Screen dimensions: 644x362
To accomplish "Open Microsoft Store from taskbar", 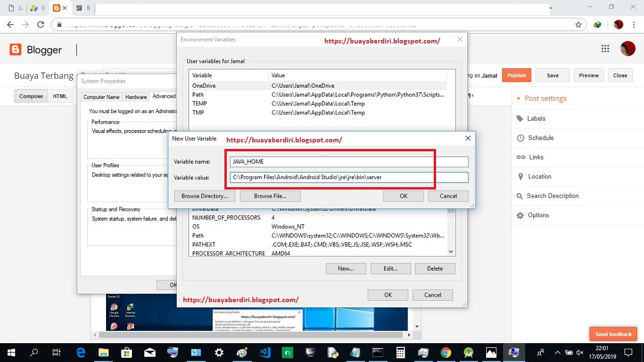I will click(127, 352).
